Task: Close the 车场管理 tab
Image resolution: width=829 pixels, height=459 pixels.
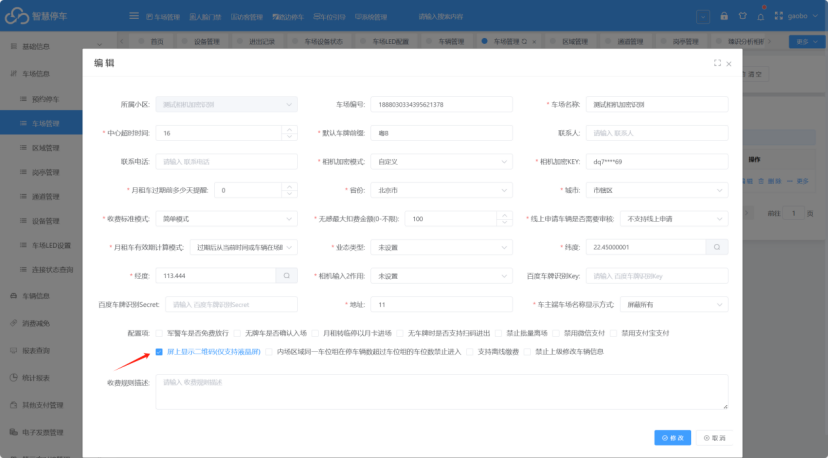Action: [x=534, y=41]
